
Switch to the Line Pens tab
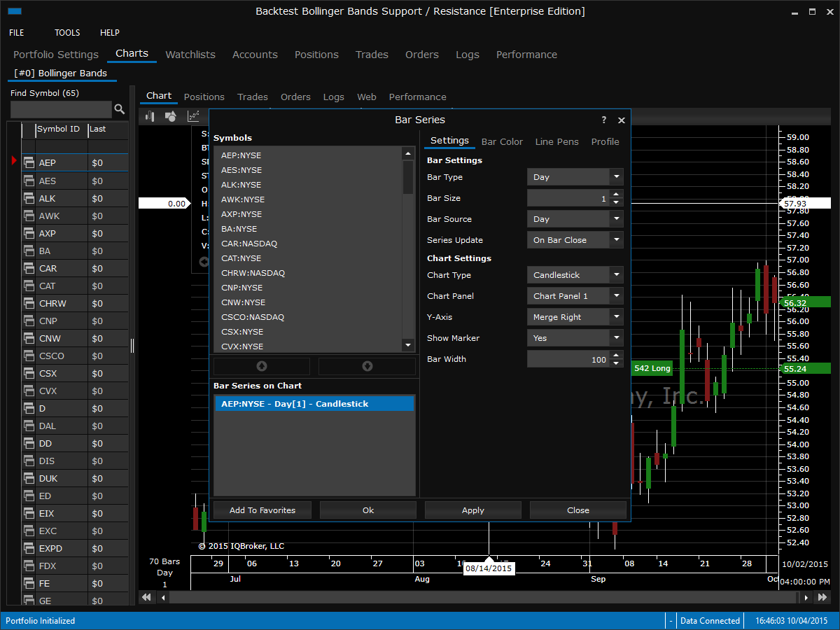tap(557, 141)
